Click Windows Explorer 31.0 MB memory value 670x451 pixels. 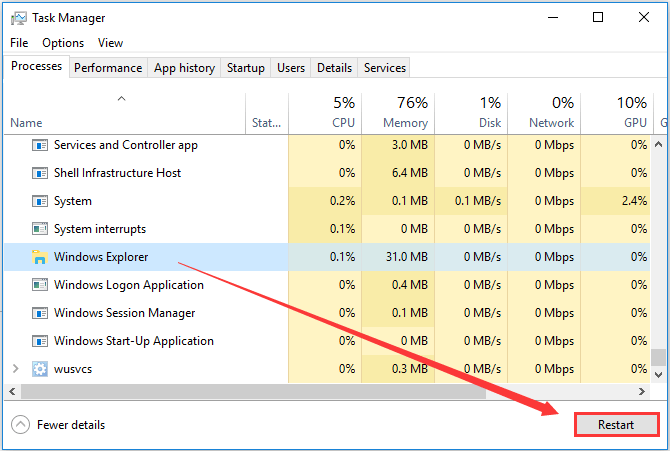tap(407, 257)
